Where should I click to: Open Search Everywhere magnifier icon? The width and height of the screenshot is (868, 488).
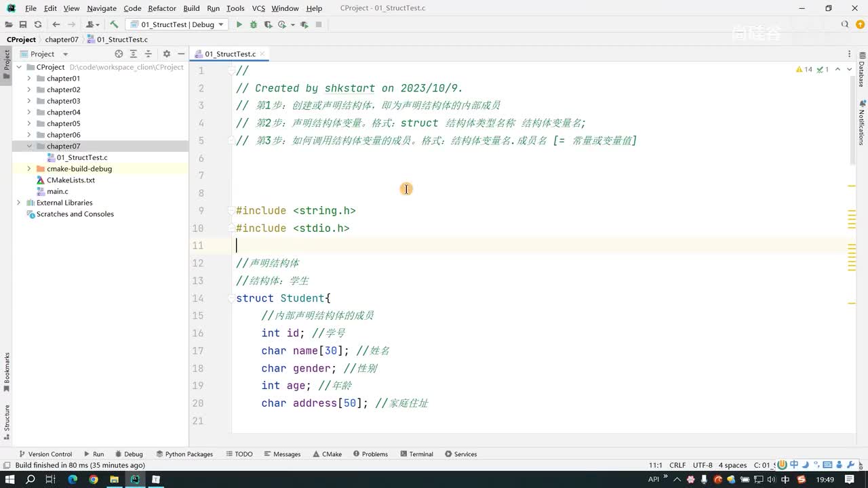[x=845, y=24]
